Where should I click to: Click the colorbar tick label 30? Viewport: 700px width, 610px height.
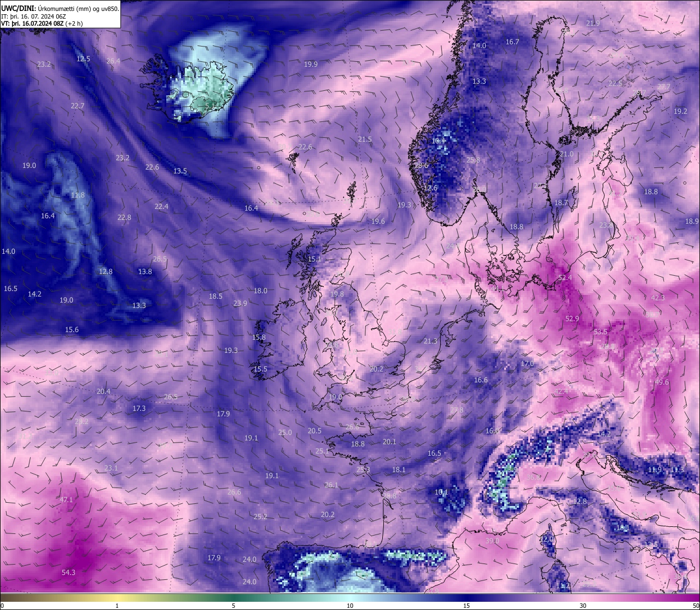coord(583,606)
